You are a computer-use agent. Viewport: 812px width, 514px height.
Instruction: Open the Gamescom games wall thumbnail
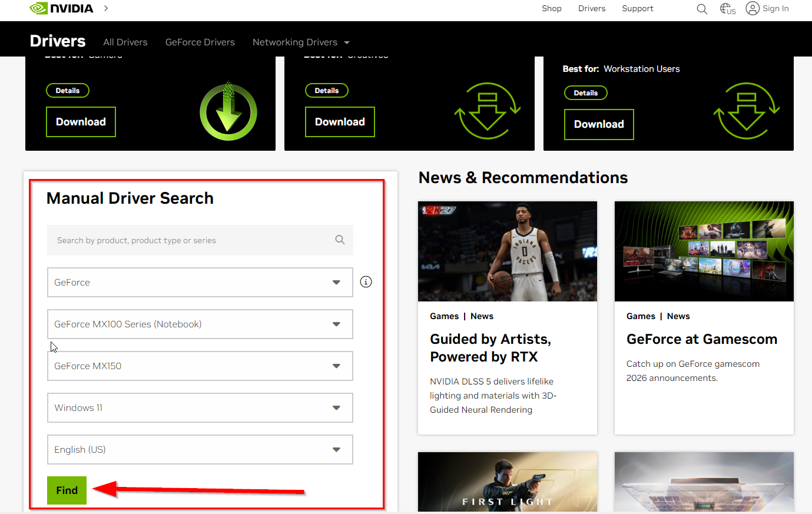[x=704, y=251]
